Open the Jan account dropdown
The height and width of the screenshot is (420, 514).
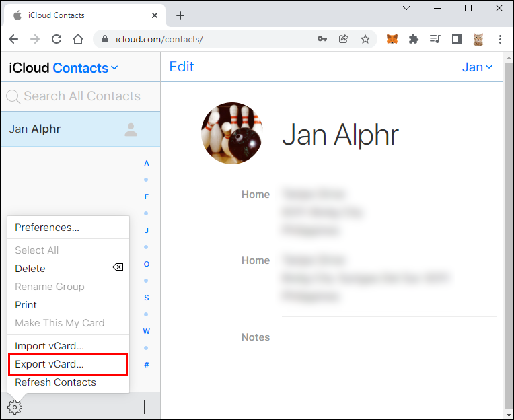[477, 67]
